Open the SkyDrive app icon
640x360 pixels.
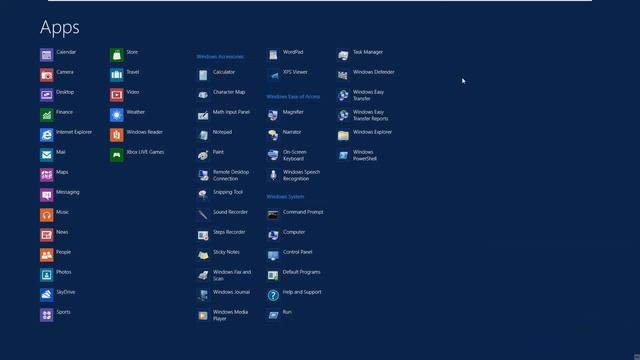[x=47, y=295]
